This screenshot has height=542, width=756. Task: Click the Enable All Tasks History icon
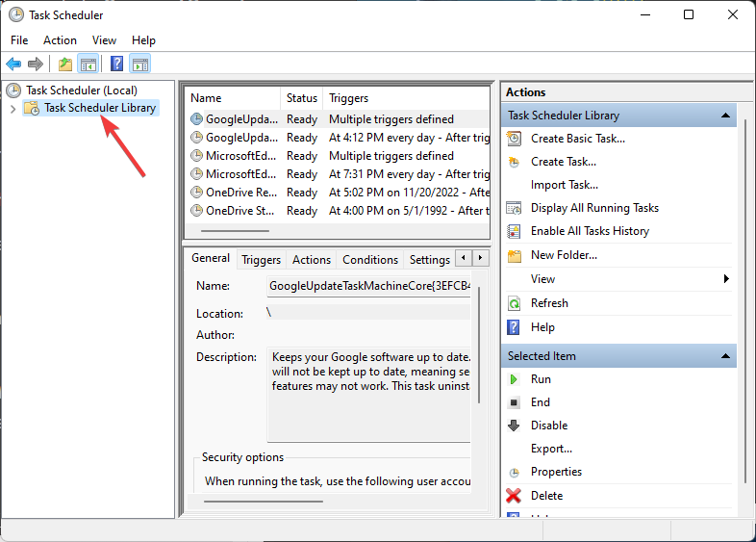pos(514,231)
